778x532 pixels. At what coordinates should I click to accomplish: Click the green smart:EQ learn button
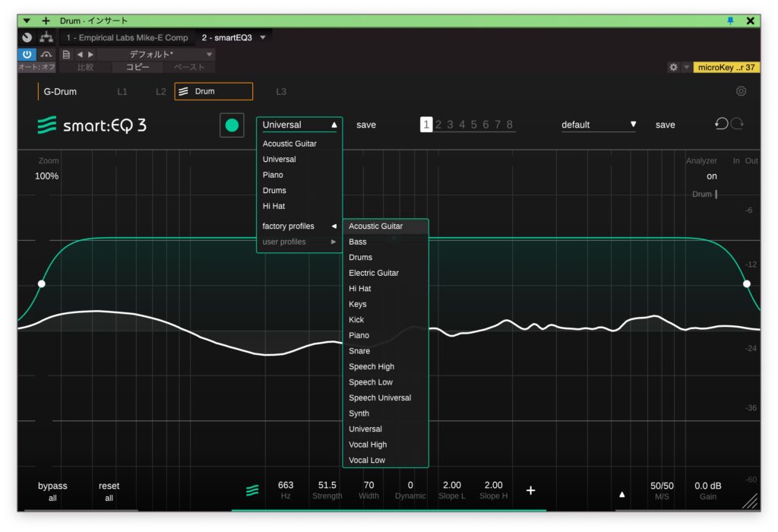(x=232, y=125)
